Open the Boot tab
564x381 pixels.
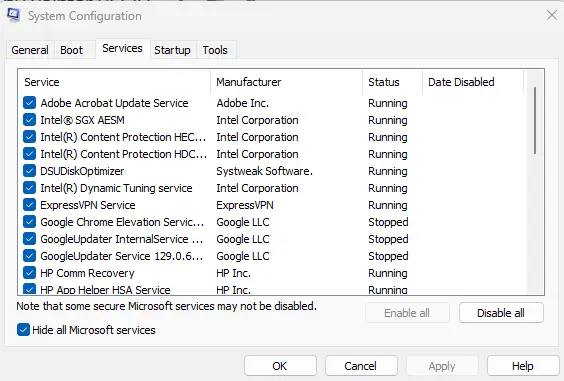tap(72, 50)
